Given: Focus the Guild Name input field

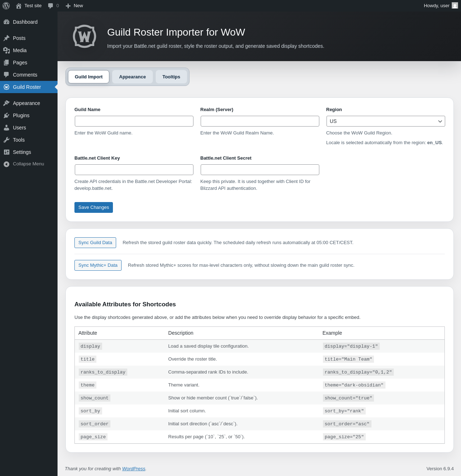Looking at the screenshot, I should 134,121.
